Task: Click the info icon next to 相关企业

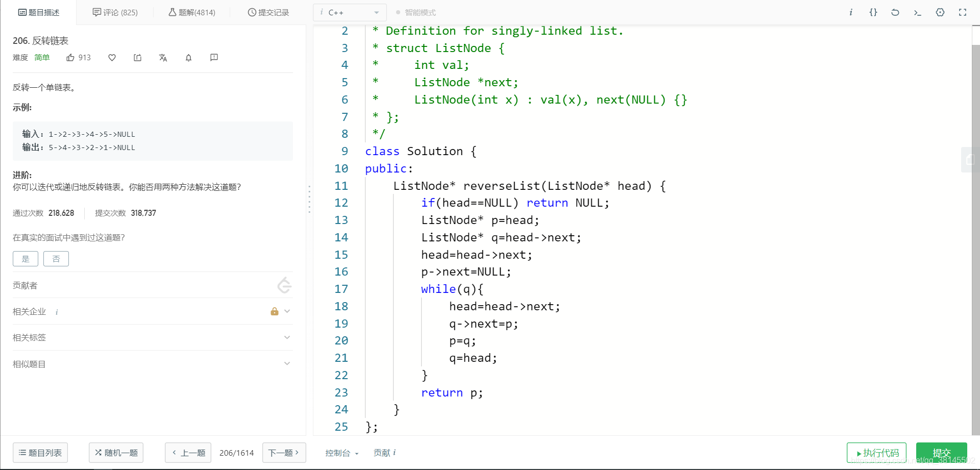Action: (57, 312)
